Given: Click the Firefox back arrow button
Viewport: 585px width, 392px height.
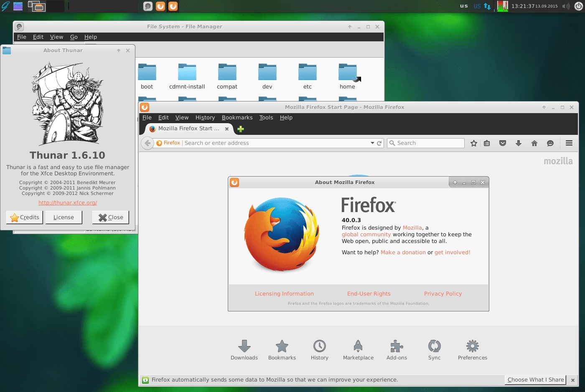Looking at the screenshot, I should tap(147, 143).
